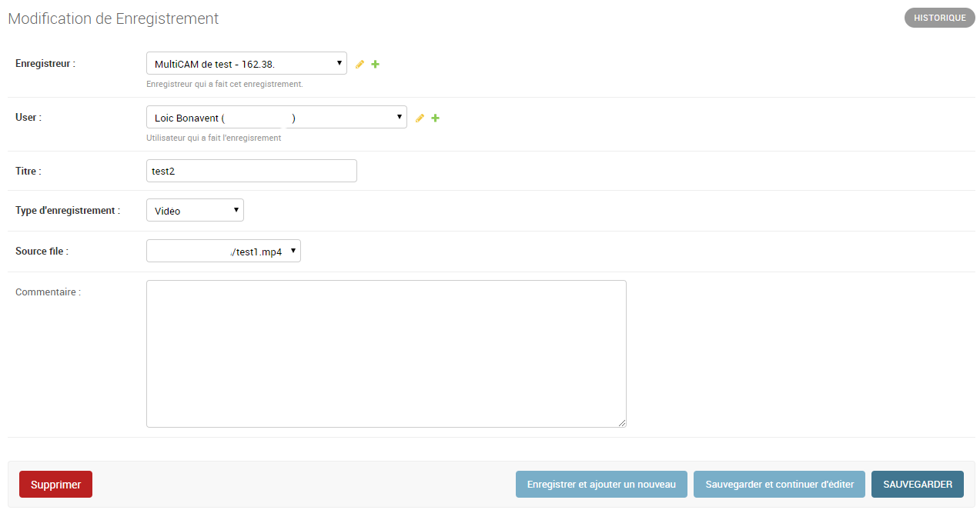This screenshot has height=510, width=980.
Task: Click the Commentaire textarea resize handle
Action: (x=622, y=423)
